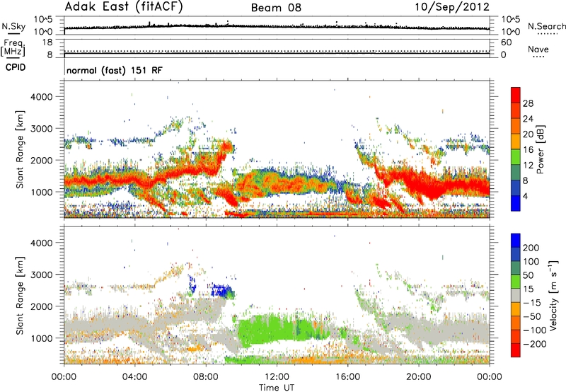
Task: Click the '08:00' time axis label
Action: (x=206, y=377)
